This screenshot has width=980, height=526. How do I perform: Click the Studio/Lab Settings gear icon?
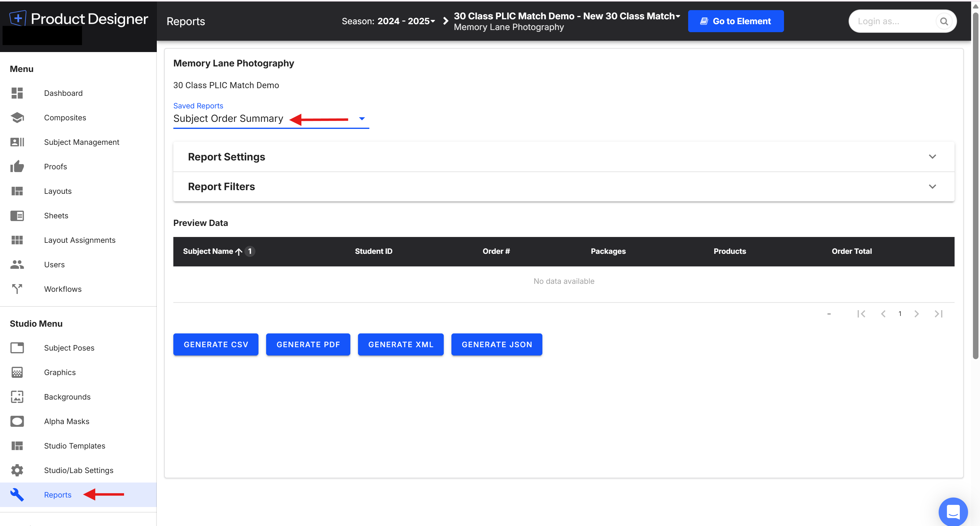[x=17, y=470]
